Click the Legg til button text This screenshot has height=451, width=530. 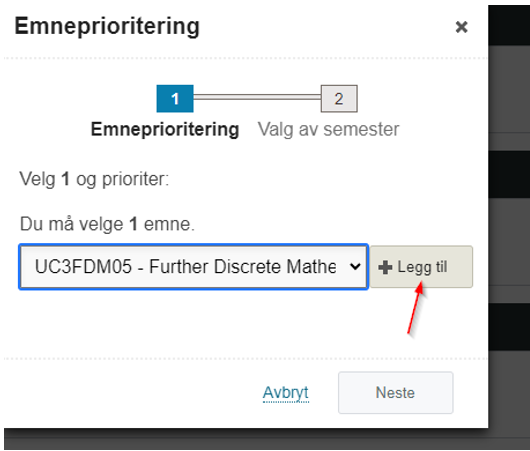point(423,267)
